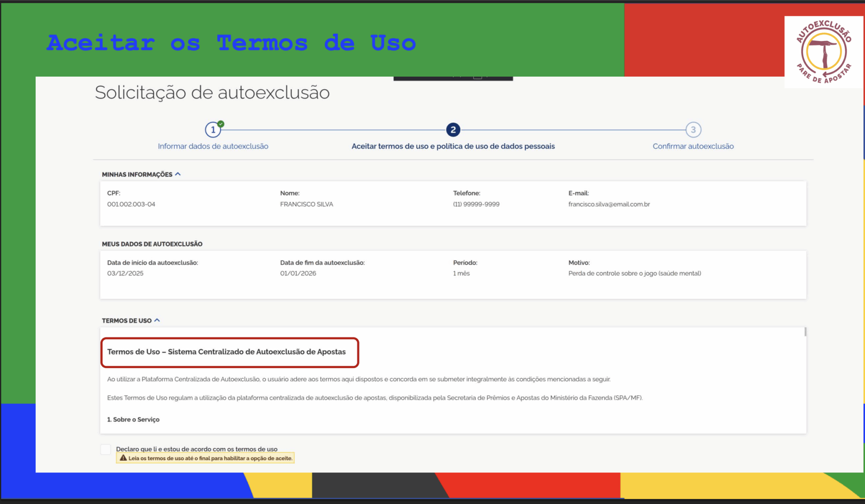865x504 pixels.
Task: Click the 'Aceitar termos de uso' step label
Action: (453, 146)
